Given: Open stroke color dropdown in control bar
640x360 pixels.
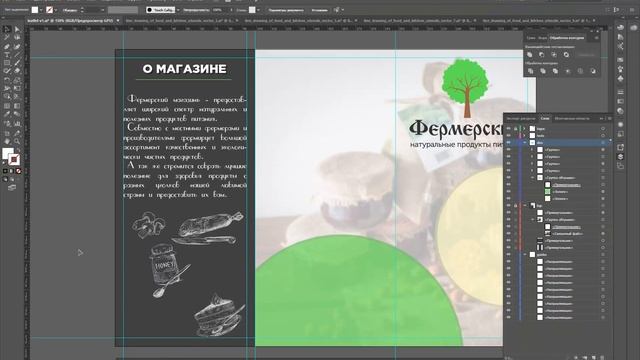Looking at the screenshot, I should tap(56, 9).
